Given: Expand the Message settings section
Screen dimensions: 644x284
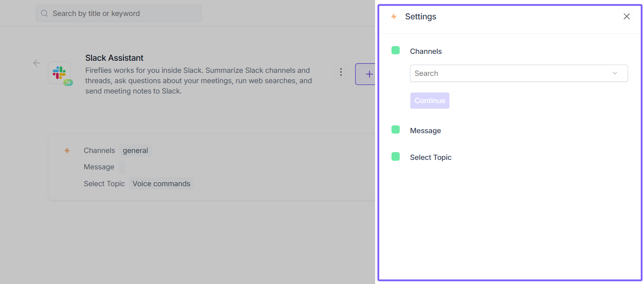Looking at the screenshot, I should click(x=426, y=131).
